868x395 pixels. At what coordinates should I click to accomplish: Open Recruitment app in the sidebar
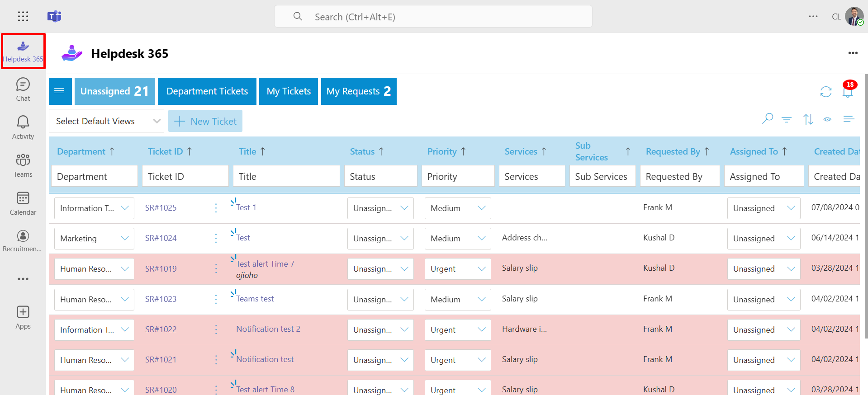point(23,241)
